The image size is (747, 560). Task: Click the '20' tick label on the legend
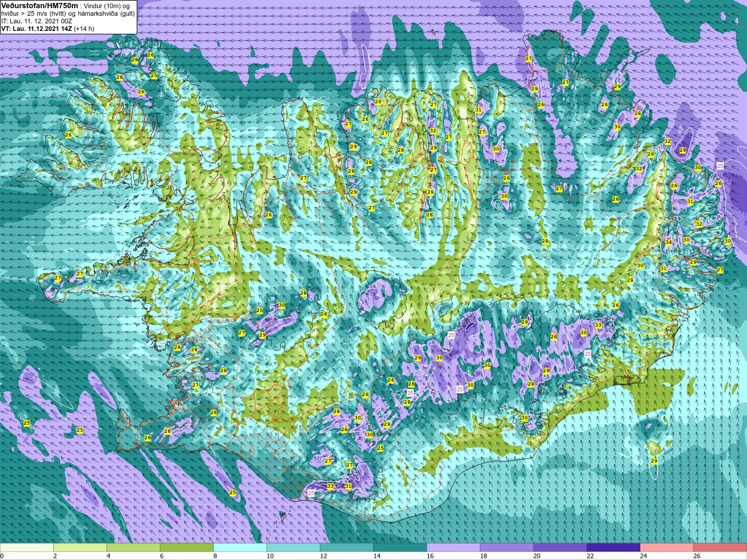click(x=537, y=556)
